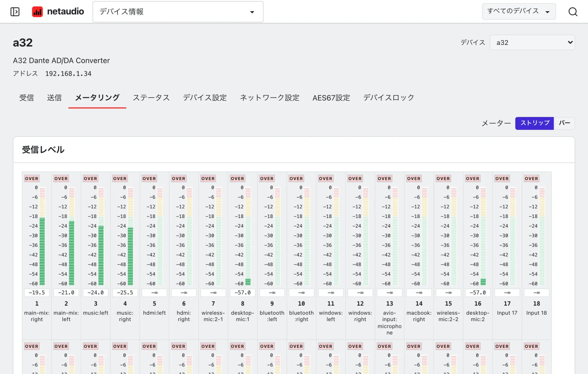
Task: Click the A32 Dante AD/DA Converter description
Action: 61,61
